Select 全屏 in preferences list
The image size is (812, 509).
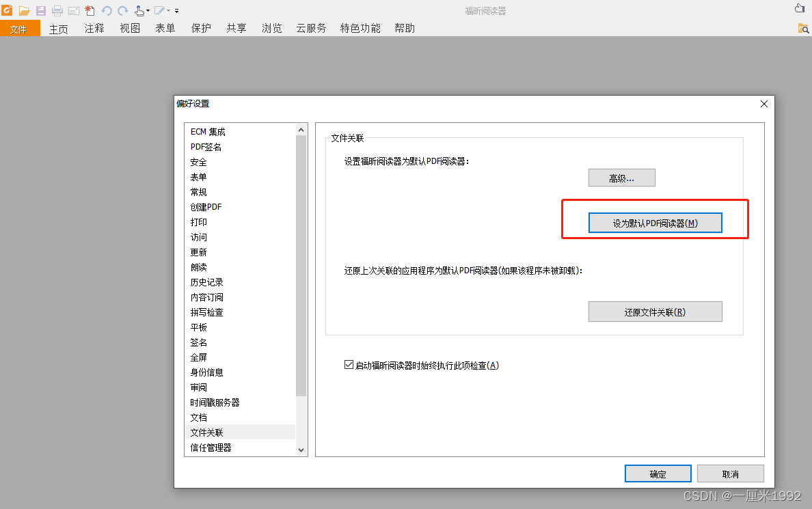pyautogui.click(x=240, y=357)
